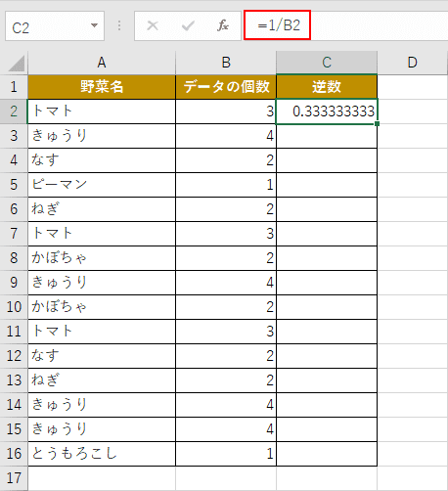Select the きゅうり cell in row 3

point(102,136)
